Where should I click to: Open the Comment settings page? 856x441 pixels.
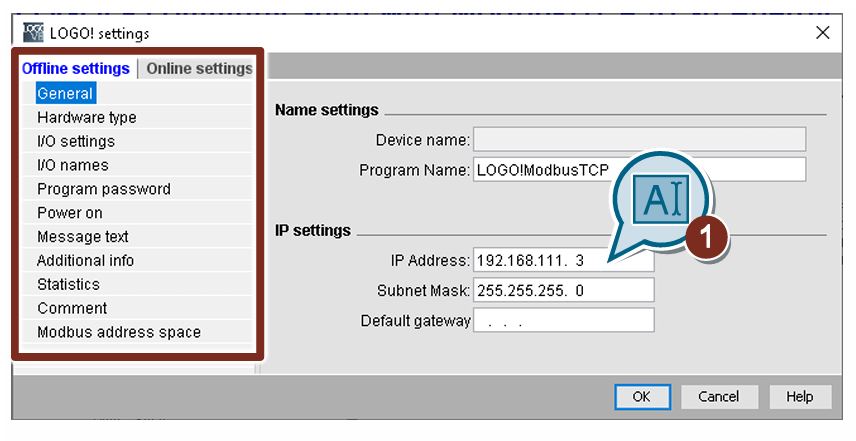coord(72,308)
